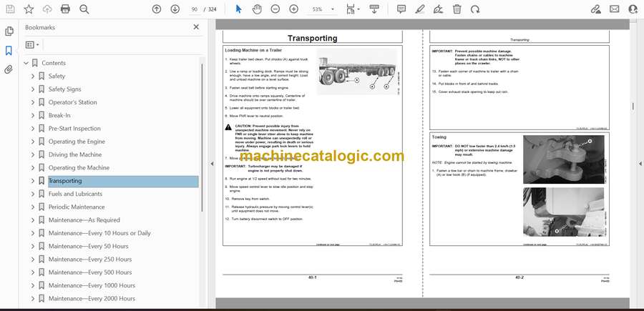Image resolution: width=644 pixels, height=311 pixels.
Task: Expand the Safety bookmark
Action: pyautogui.click(x=33, y=76)
